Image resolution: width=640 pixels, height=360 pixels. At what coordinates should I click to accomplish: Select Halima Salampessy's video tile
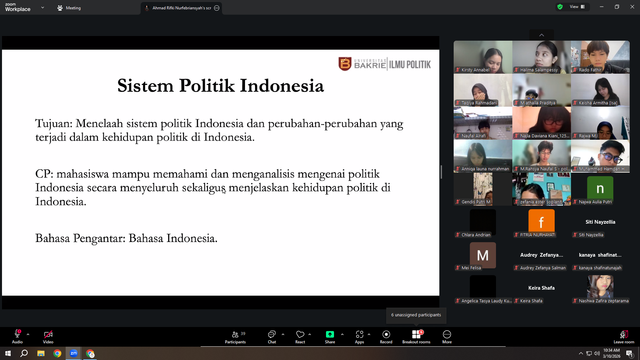pyautogui.click(x=542, y=57)
